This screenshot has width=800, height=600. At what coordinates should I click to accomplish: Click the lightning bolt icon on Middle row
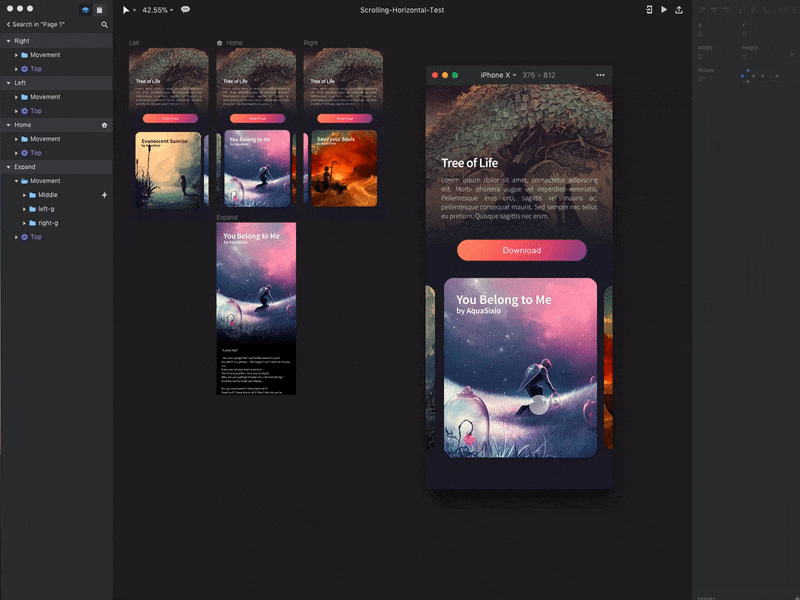pyautogui.click(x=105, y=195)
